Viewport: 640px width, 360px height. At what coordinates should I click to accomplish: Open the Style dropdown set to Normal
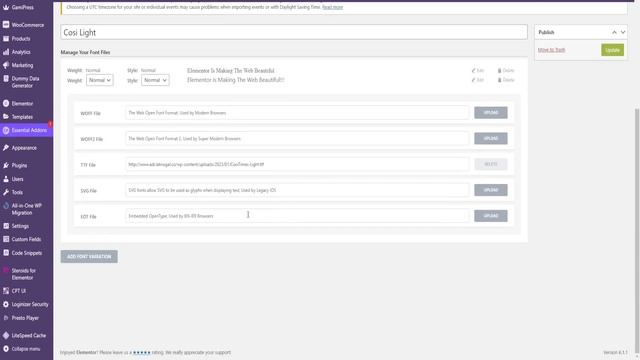click(x=155, y=80)
